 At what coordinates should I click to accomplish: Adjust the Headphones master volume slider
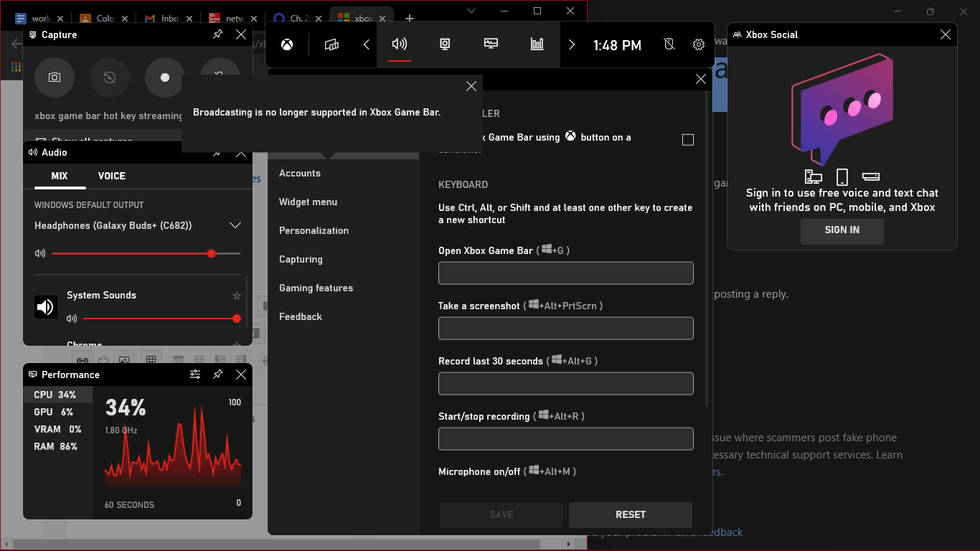click(x=146, y=253)
